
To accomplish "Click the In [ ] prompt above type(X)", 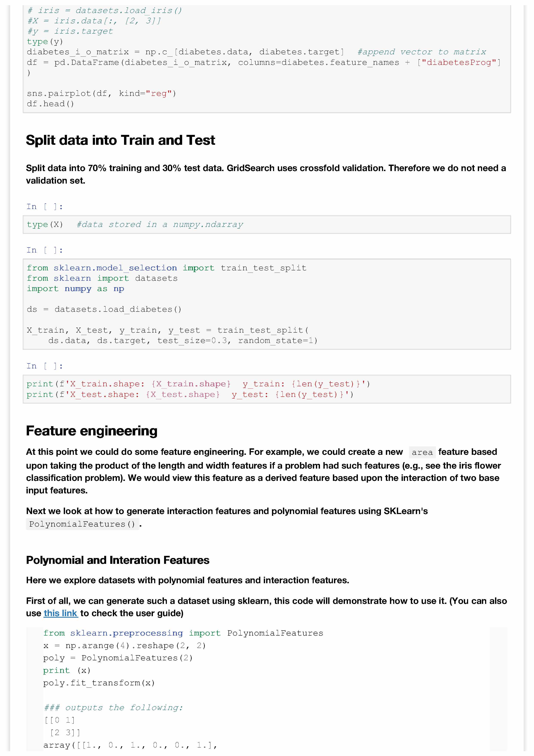I will coord(44,207).
